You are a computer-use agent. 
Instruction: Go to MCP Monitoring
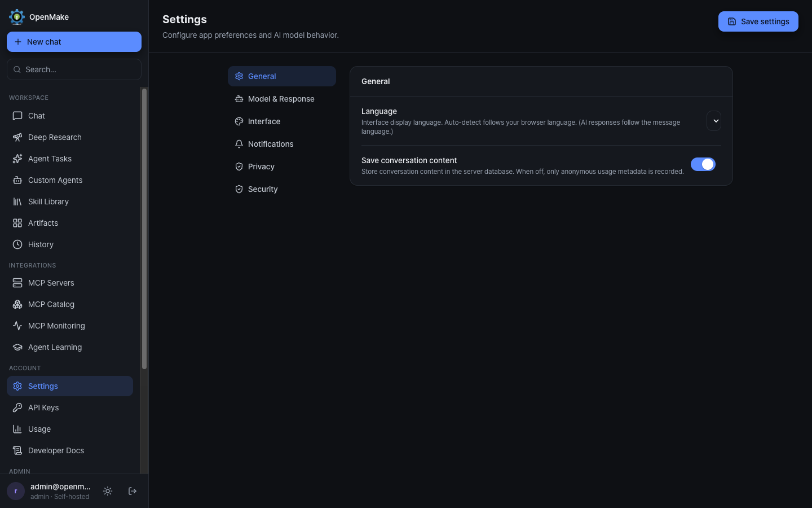tap(70, 326)
